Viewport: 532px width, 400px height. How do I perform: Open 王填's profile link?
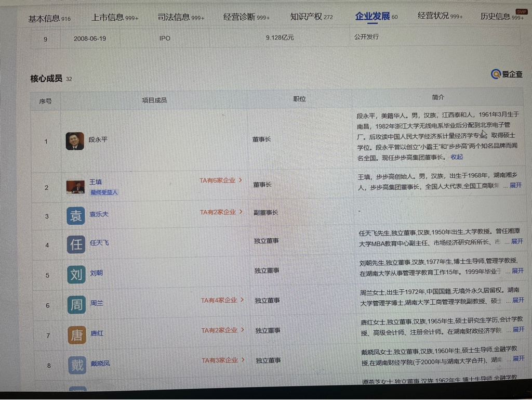tap(96, 182)
